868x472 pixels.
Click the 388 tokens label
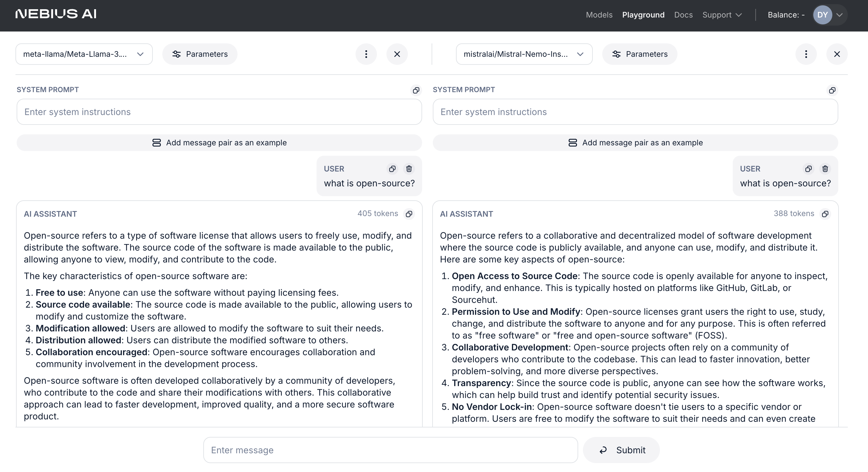pos(794,213)
